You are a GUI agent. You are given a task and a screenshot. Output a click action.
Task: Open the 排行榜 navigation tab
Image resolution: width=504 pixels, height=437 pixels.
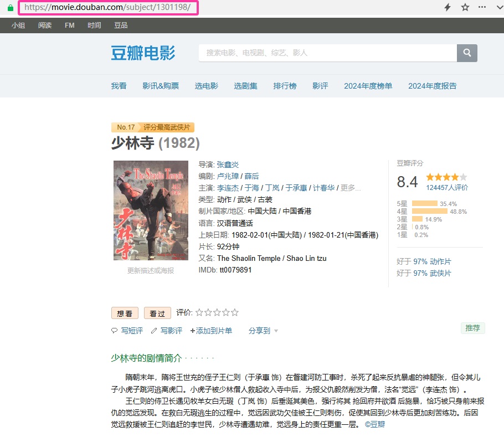(285, 86)
